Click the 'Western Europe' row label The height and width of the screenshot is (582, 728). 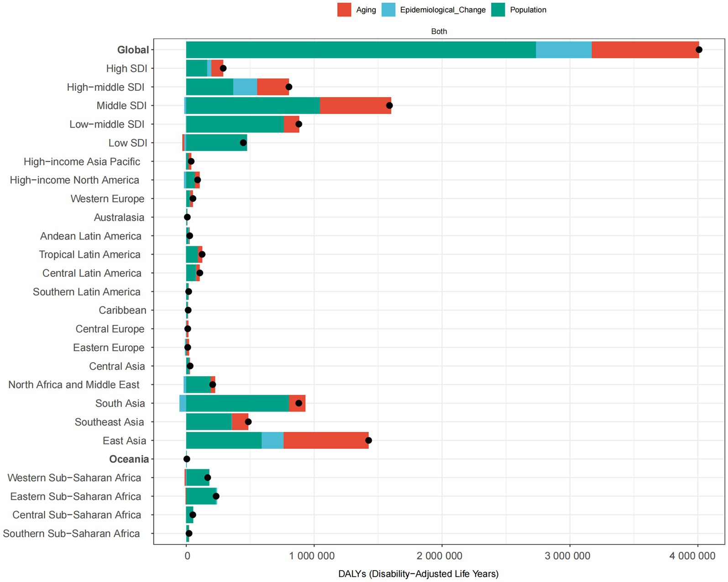107,199
